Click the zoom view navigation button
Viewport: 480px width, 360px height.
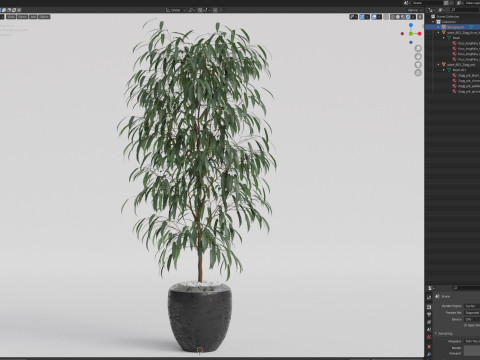418,48
